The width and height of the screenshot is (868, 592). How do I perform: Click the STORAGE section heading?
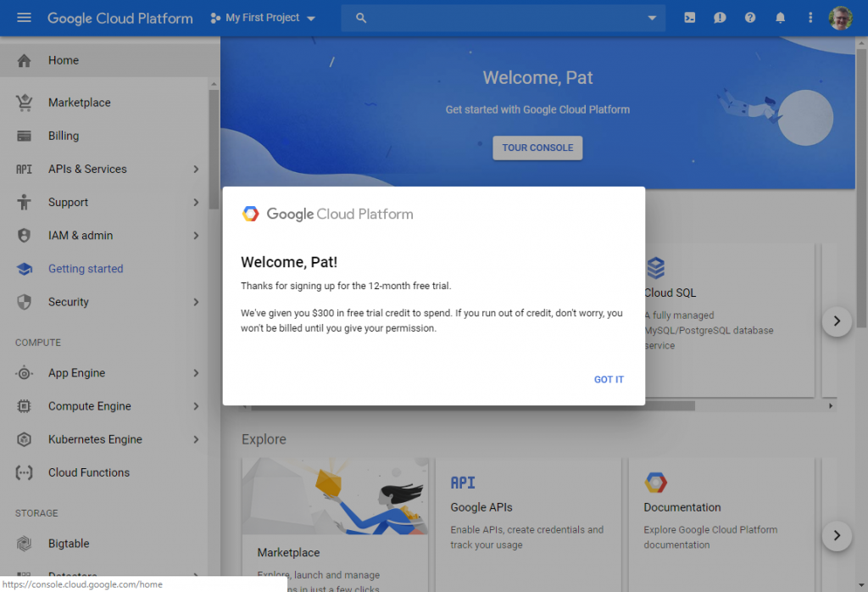(x=36, y=513)
